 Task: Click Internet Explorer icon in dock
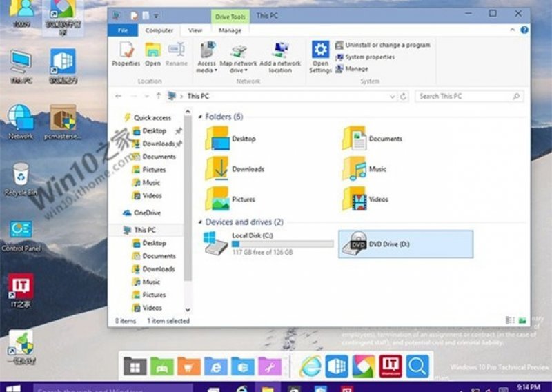click(x=310, y=366)
